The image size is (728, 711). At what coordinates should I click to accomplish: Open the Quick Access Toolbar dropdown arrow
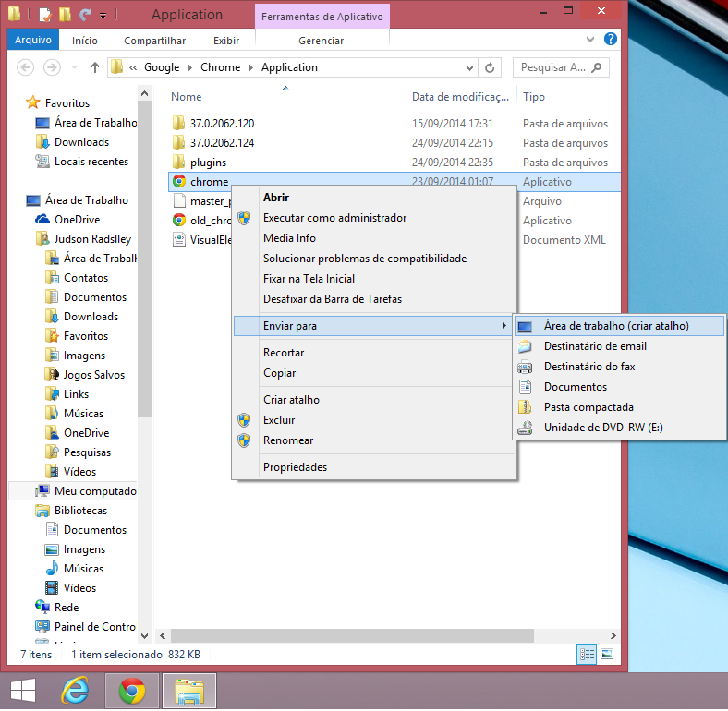[103, 15]
